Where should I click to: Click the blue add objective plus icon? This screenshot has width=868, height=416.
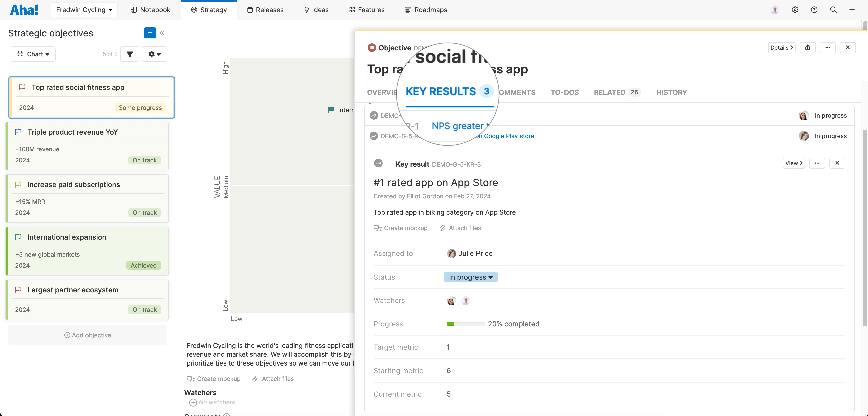150,33
